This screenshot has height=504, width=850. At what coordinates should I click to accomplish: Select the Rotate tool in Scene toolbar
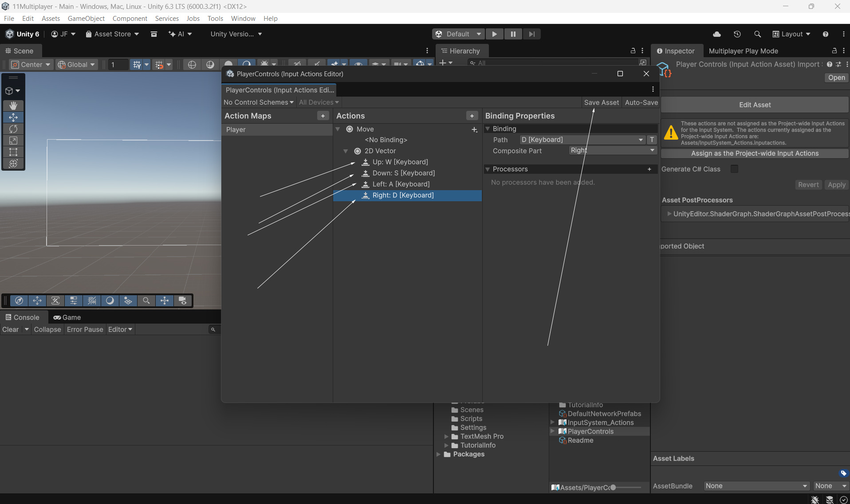click(x=13, y=129)
